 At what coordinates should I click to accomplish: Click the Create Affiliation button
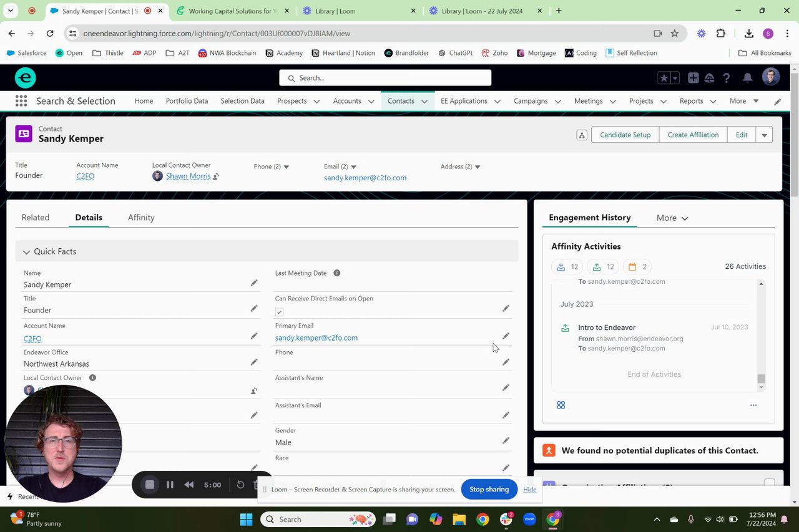click(x=693, y=135)
